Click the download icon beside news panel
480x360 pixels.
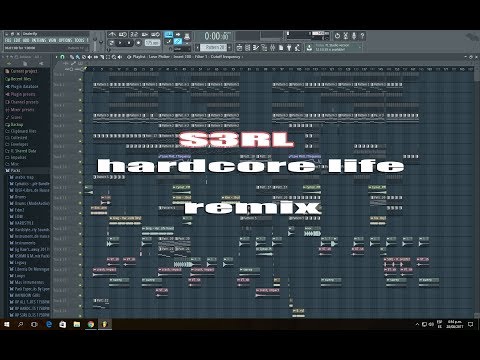[309, 48]
